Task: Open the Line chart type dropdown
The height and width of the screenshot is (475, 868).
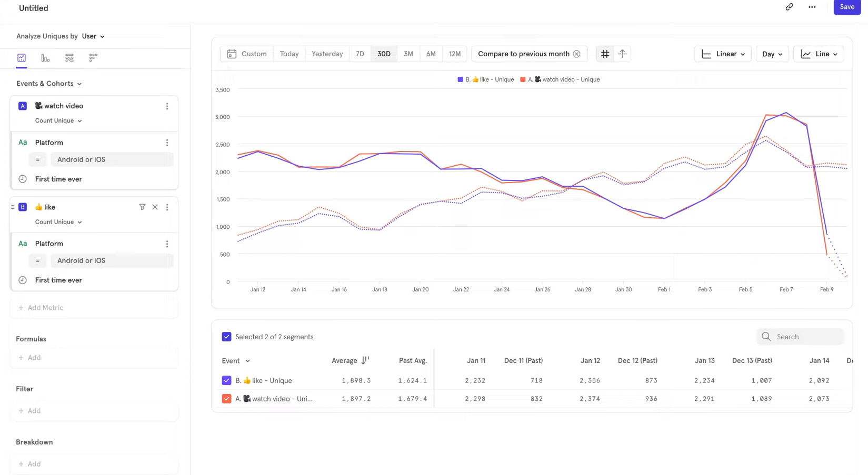Action: pyautogui.click(x=819, y=54)
